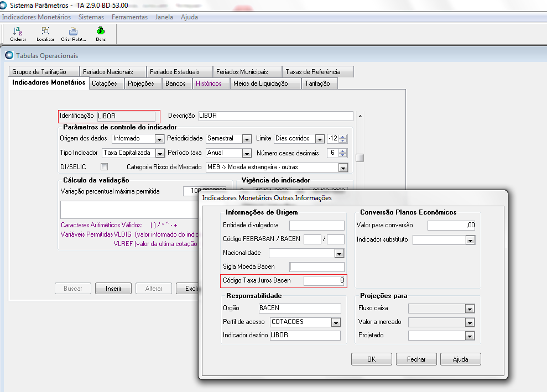Viewport: 547px width, 392px height.
Task: Click the Código Taxa Juros Bacen field
Action: coord(324,281)
